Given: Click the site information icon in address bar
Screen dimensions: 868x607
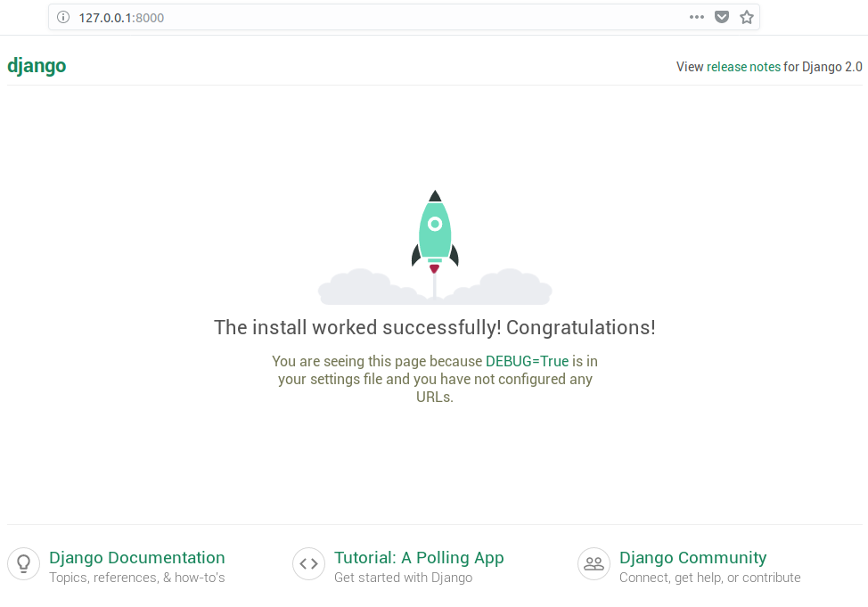Looking at the screenshot, I should point(63,17).
